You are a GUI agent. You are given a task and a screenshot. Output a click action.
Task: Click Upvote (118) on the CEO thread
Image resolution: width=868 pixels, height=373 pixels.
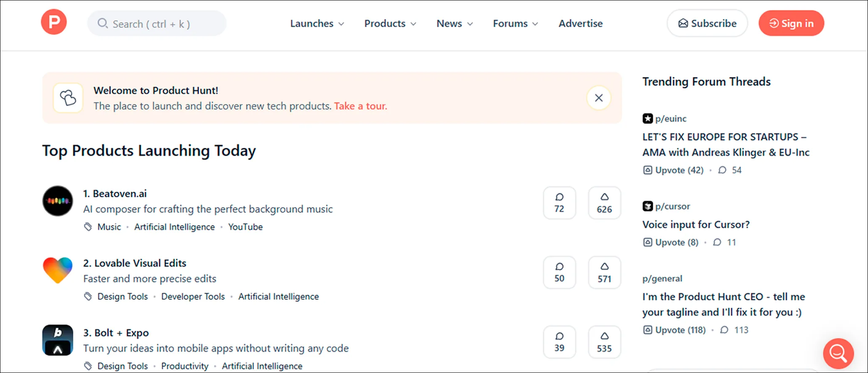tap(674, 330)
